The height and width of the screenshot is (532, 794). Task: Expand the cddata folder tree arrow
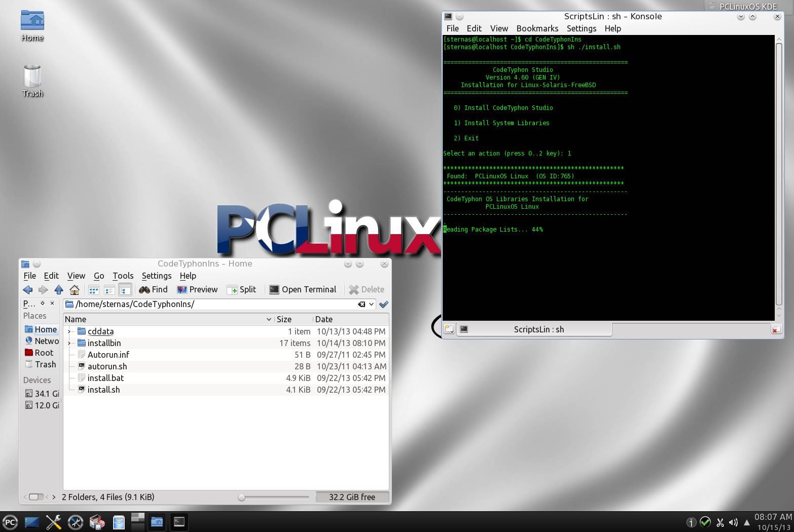pyautogui.click(x=69, y=331)
